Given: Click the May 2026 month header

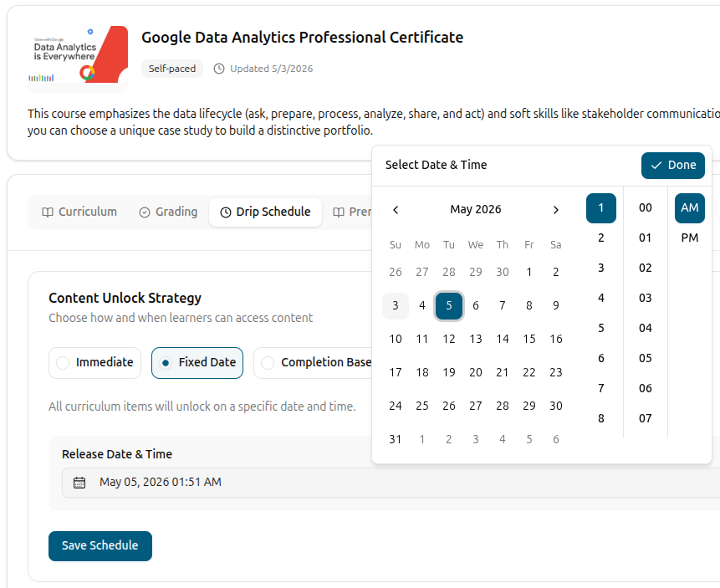Looking at the screenshot, I should (x=476, y=209).
